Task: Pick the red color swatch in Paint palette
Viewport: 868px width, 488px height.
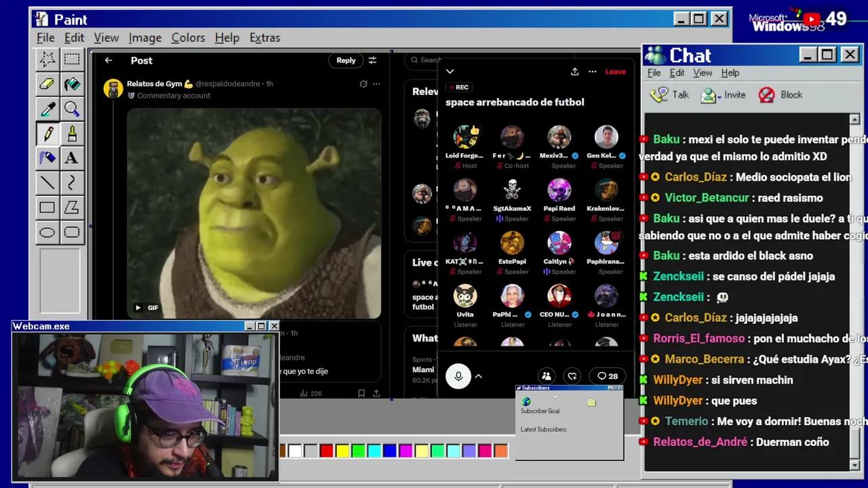Action: pyautogui.click(x=327, y=451)
